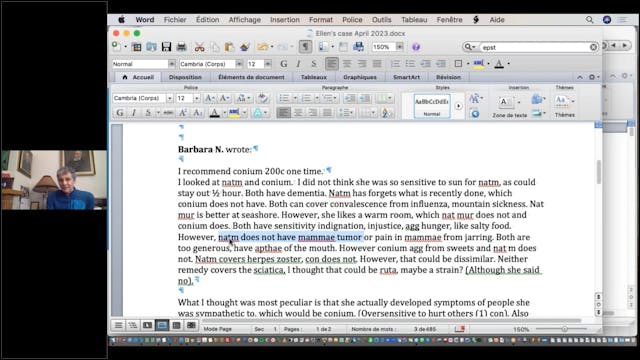Click the Open folder icon
The width and height of the screenshot is (640, 360).
coord(151,47)
